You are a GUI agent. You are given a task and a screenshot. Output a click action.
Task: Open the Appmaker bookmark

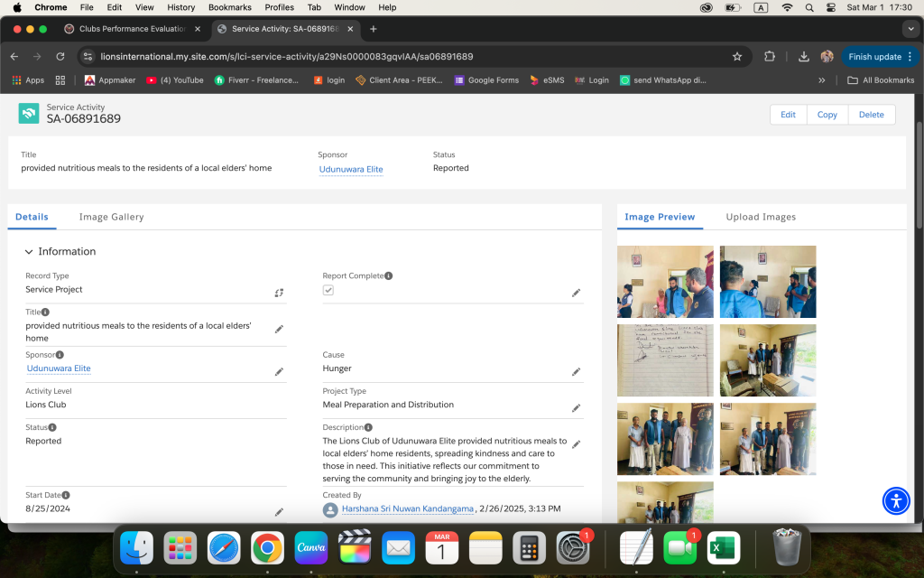110,80
